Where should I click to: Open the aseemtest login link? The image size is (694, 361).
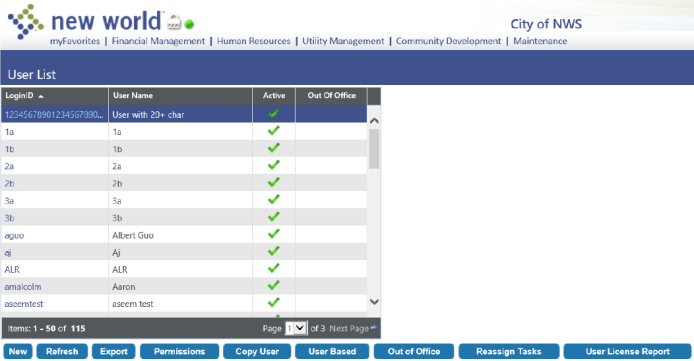[24, 304]
